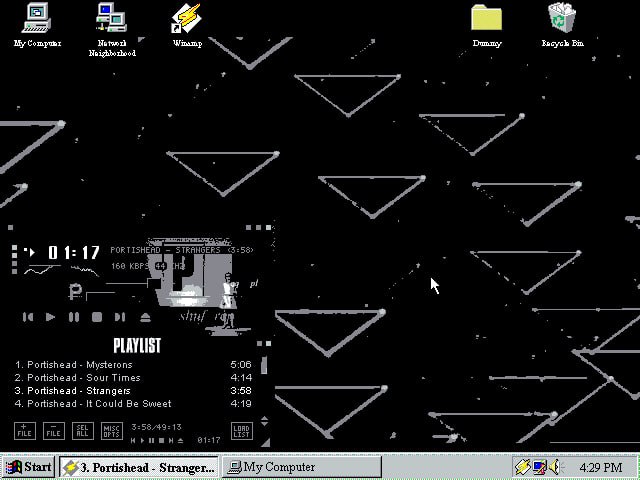Pause playback in the main Winamp window
This screenshot has width=640, height=480.
coord(74,317)
